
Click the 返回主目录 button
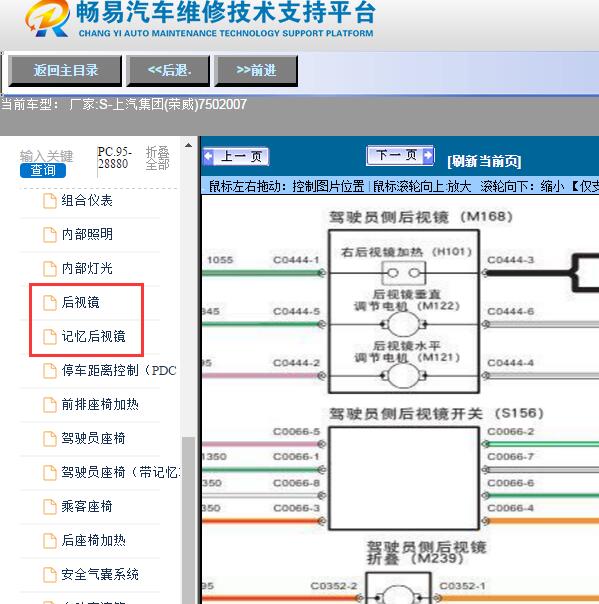click(x=65, y=70)
